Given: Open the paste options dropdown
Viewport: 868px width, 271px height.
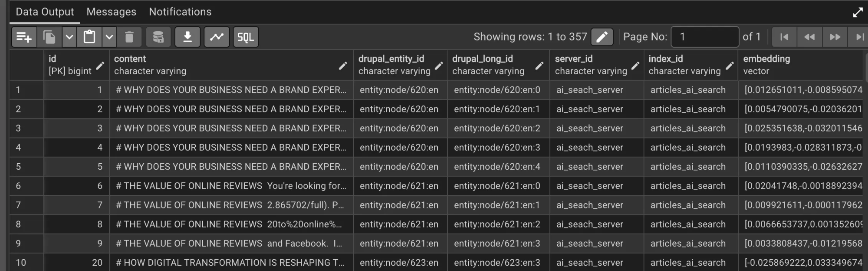Looking at the screenshot, I should coord(108,37).
